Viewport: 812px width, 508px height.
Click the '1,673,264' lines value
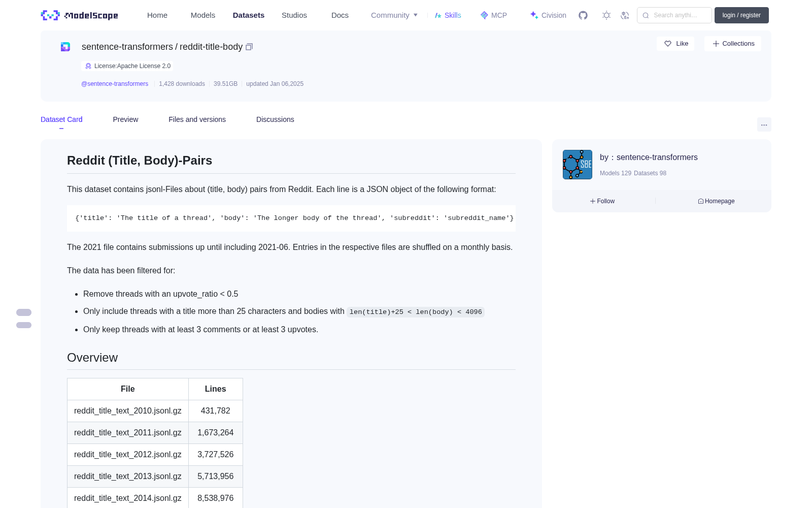click(x=216, y=433)
